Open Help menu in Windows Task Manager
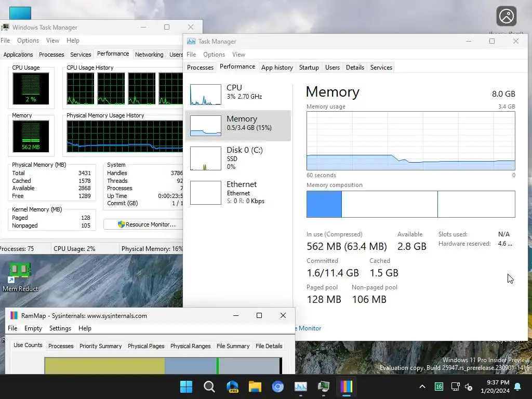This screenshot has height=399, width=532. tap(73, 41)
